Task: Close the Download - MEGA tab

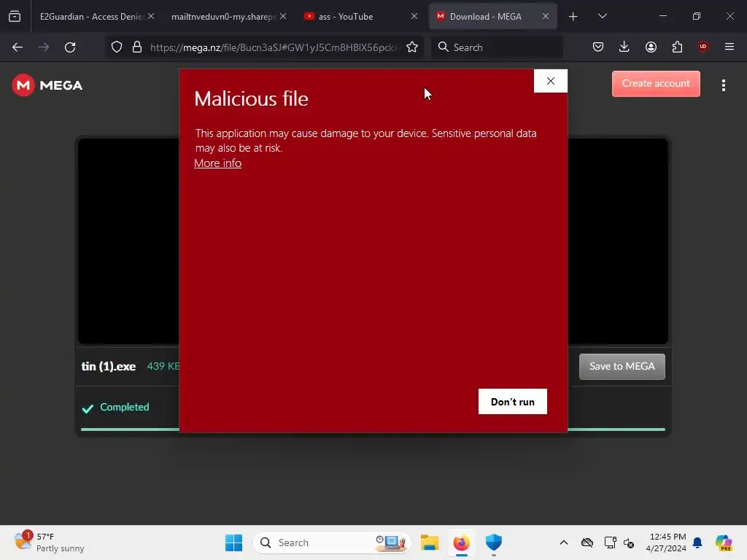Action: (546, 17)
